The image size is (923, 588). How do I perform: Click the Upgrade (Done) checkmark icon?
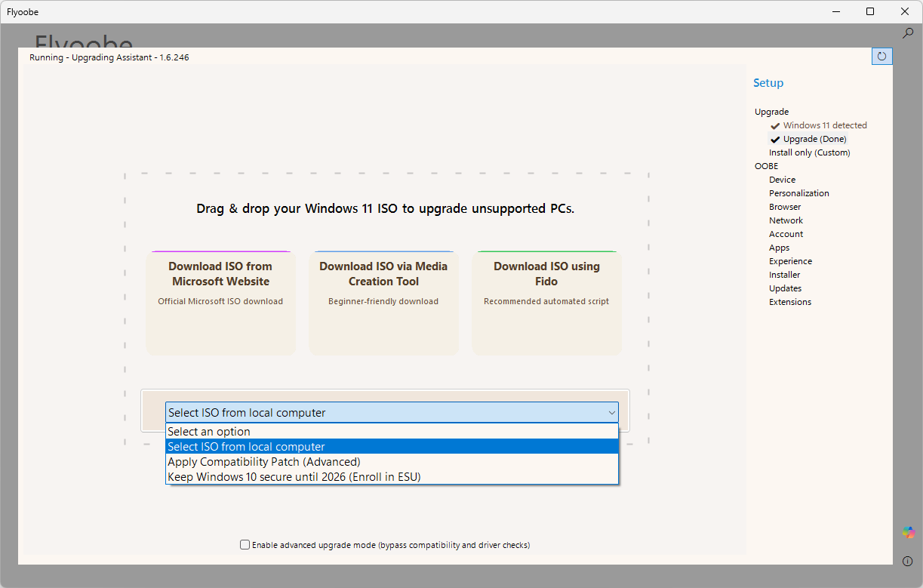point(775,140)
